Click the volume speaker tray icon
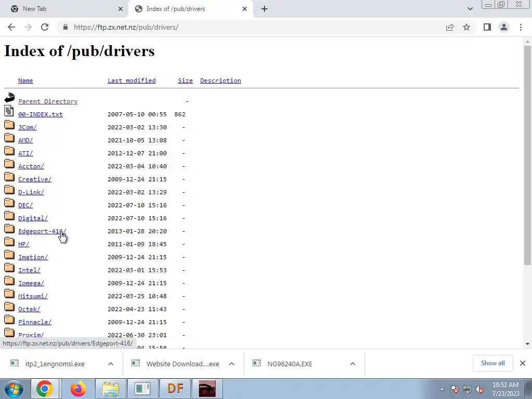The image size is (532, 399). (480, 390)
